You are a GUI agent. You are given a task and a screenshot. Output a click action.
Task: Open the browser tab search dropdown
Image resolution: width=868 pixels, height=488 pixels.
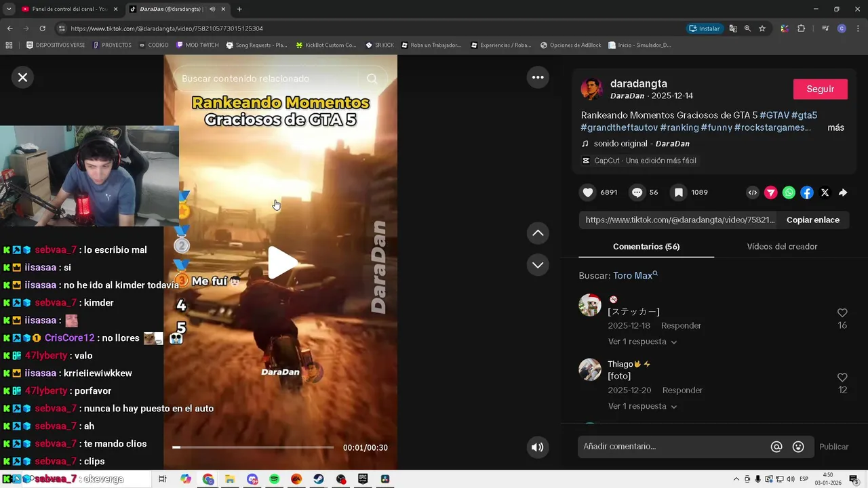(9, 9)
